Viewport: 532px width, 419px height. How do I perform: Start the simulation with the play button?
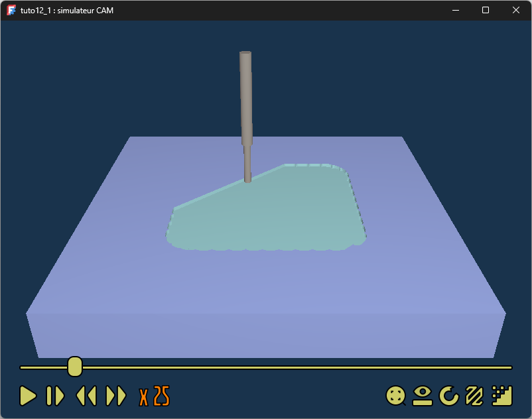(x=28, y=396)
